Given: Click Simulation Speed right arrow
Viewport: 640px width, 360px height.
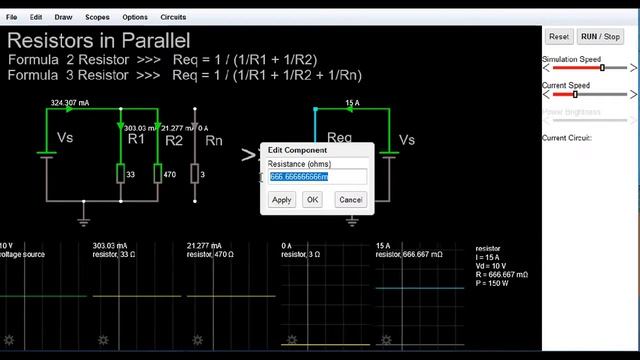Looking at the screenshot, I should (x=633, y=68).
